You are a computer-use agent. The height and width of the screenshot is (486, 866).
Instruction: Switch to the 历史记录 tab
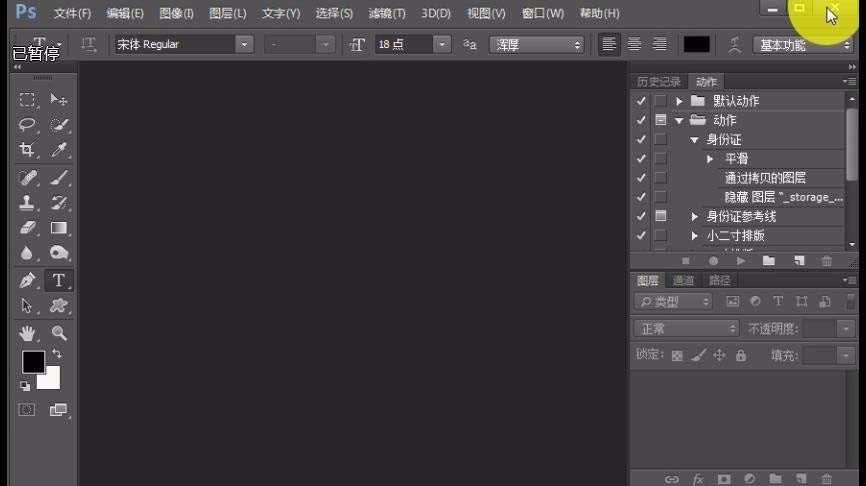(658, 82)
